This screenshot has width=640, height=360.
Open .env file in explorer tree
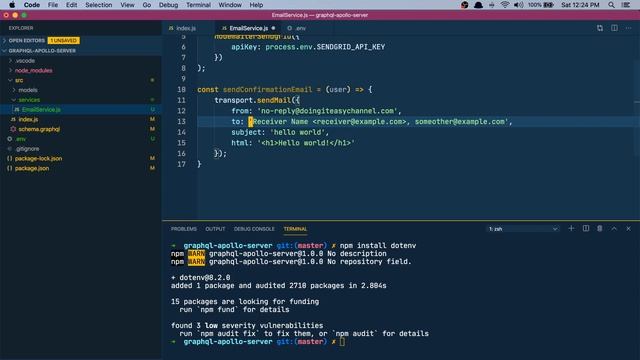(20, 139)
